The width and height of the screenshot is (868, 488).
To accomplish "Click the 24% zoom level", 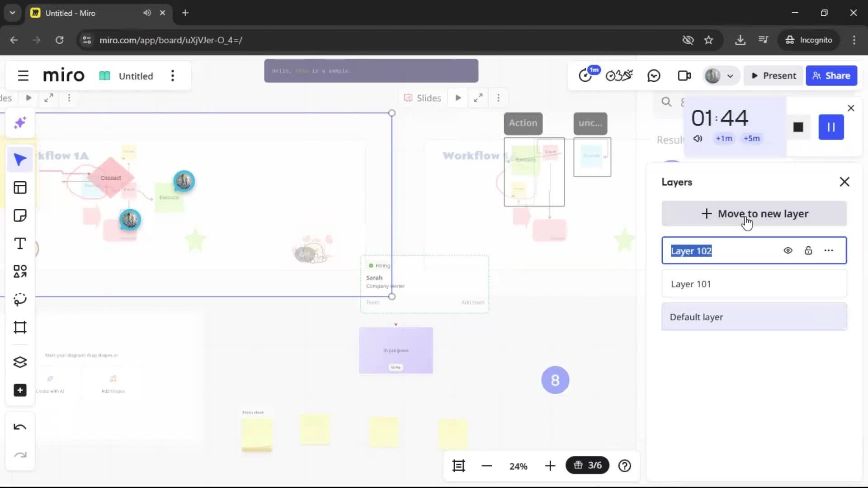I will click(518, 466).
